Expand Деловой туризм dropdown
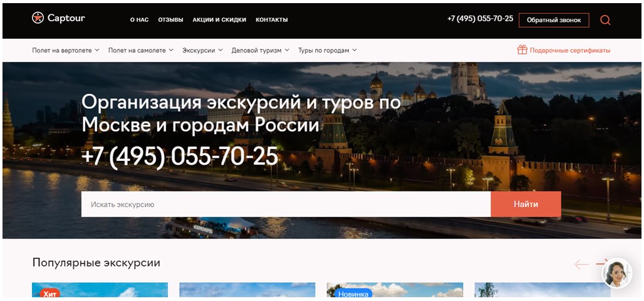 (x=261, y=51)
